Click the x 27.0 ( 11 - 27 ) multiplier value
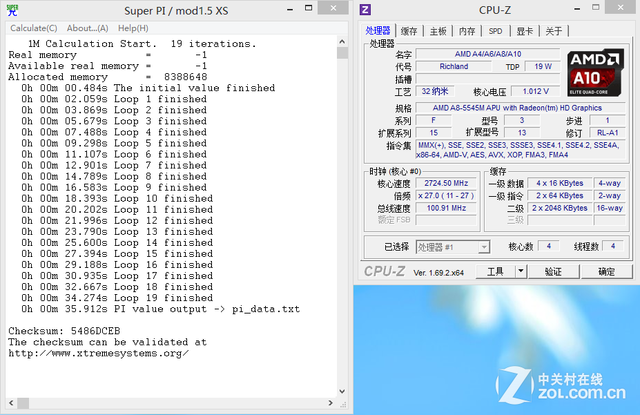Image resolution: width=640 pixels, height=415 pixels. (446, 195)
